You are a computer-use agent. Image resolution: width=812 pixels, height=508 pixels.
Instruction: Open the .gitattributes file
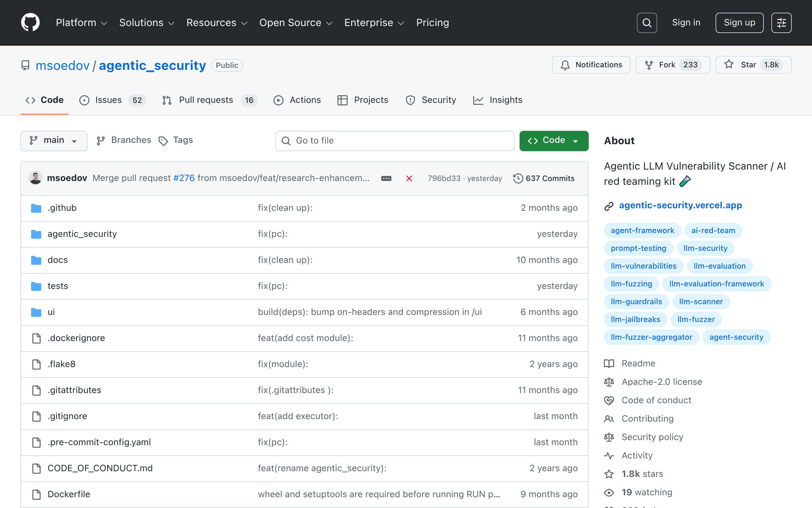74,390
